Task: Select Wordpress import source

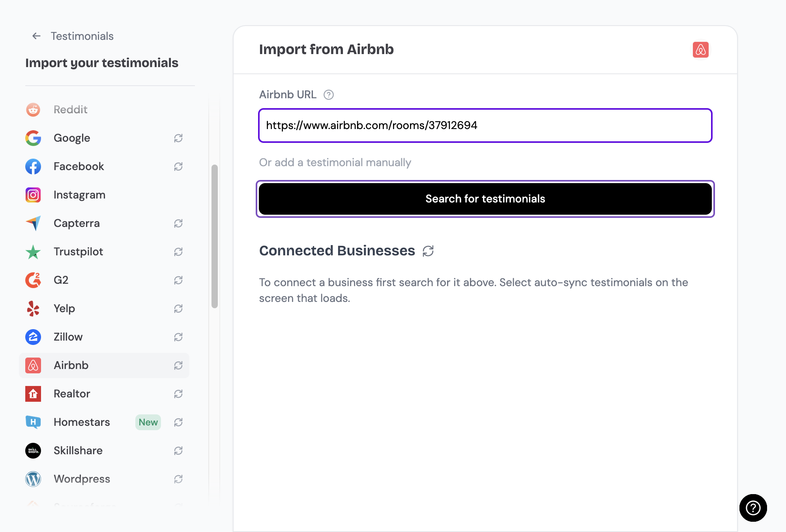Action: [104, 479]
